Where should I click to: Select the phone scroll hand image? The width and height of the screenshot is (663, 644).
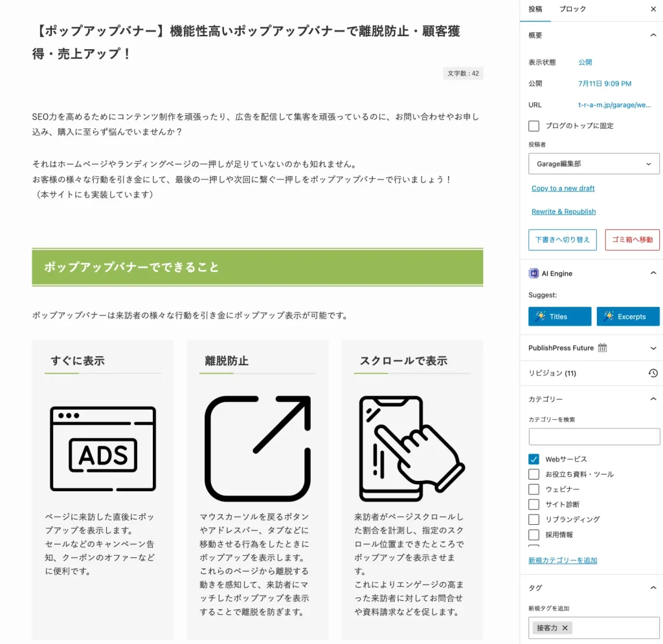(412, 449)
